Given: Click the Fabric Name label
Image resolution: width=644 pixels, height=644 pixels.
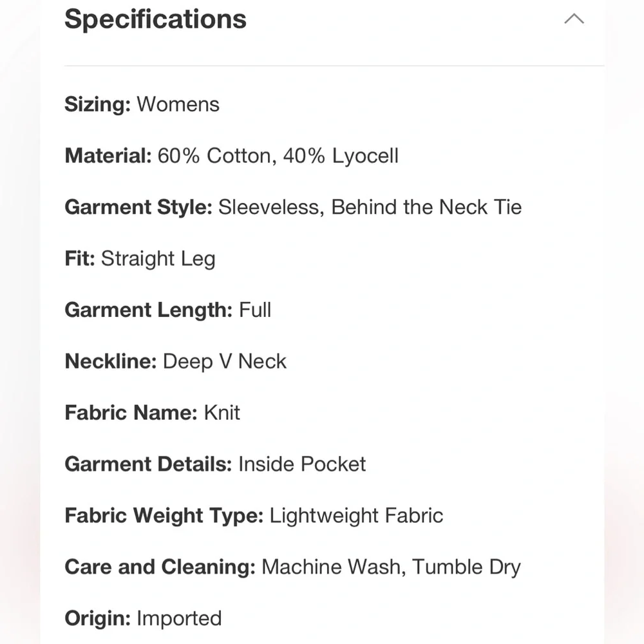Looking at the screenshot, I should click(131, 413).
